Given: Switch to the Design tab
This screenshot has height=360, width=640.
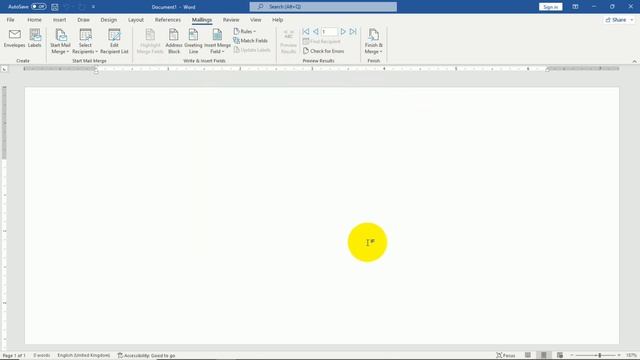Looking at the screenshot, I should pos(109,20).
